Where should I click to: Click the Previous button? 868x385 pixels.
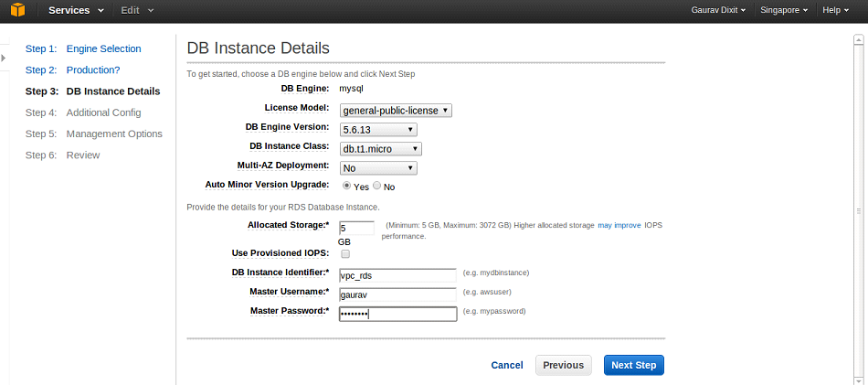[564, 366]
